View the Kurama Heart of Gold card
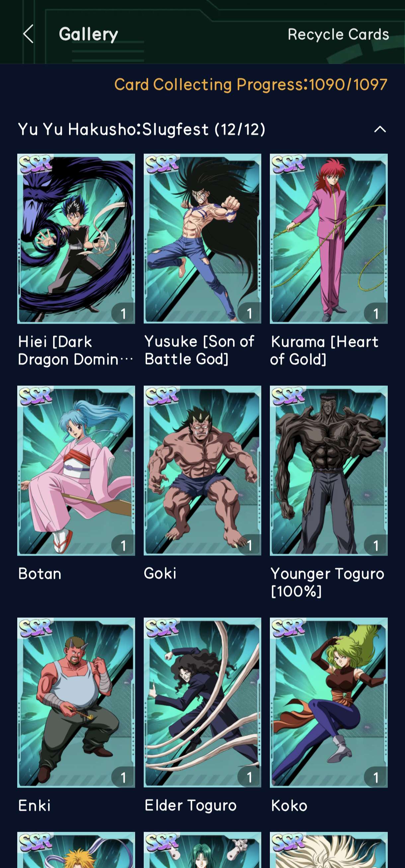The height and width of the screenshot is (868, 405). [329, 239]
